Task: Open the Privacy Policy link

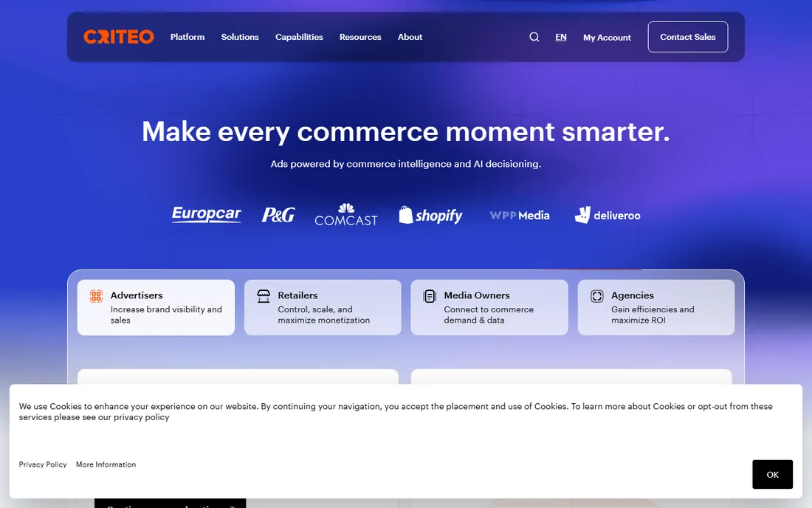Action: click(43, 464)
